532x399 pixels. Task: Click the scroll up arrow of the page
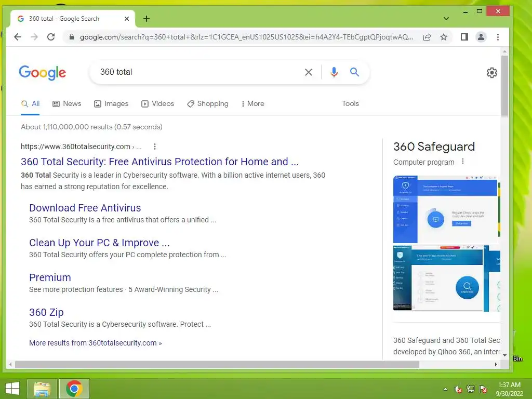coord(504,51)
